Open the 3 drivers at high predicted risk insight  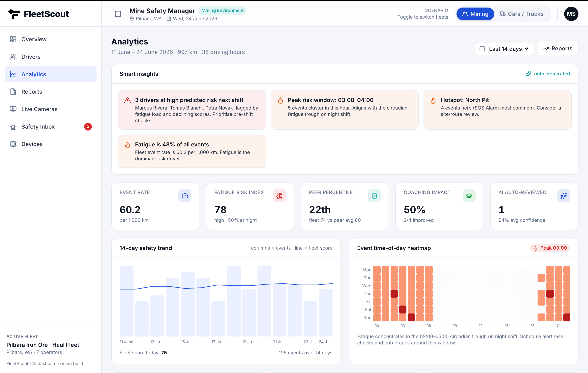point(192,110)
